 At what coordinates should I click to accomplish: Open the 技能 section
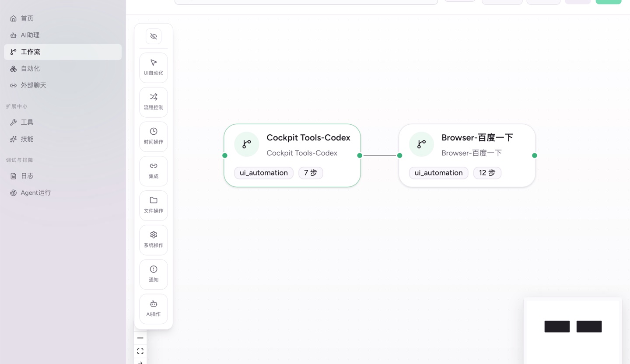pos(27,139)
